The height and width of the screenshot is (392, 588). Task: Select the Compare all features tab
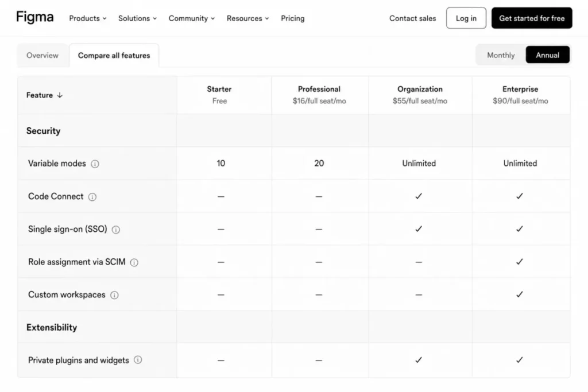coord(114,56)
